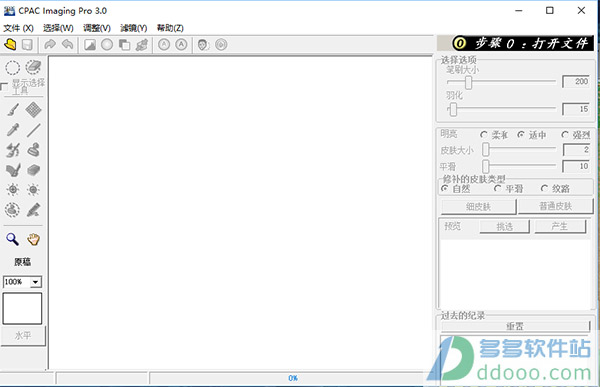The width and height of the screenshot is (600, 387).
Task: Click the 挑选 preview button
Action: click(504, 227)
